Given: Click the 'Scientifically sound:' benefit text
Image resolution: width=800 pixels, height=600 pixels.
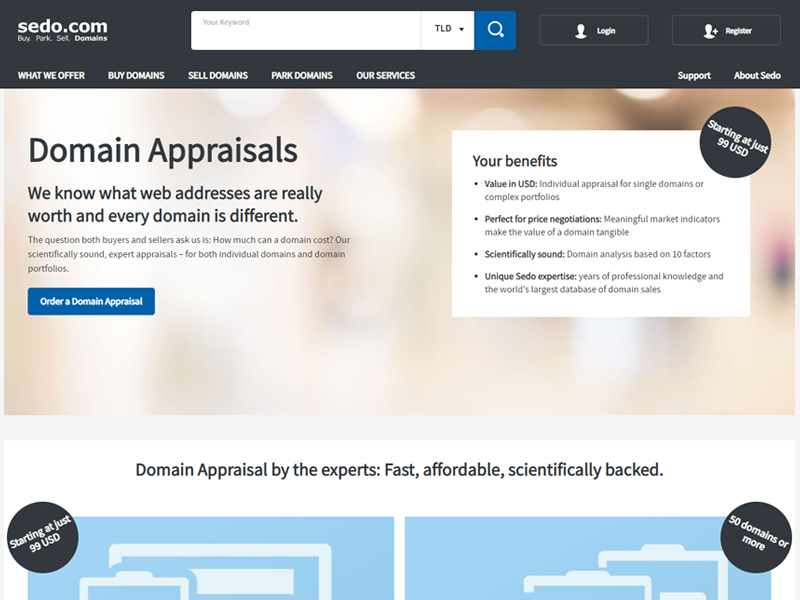Looking at the screenshot, I should pyautogui.click(x=524, y=254).
